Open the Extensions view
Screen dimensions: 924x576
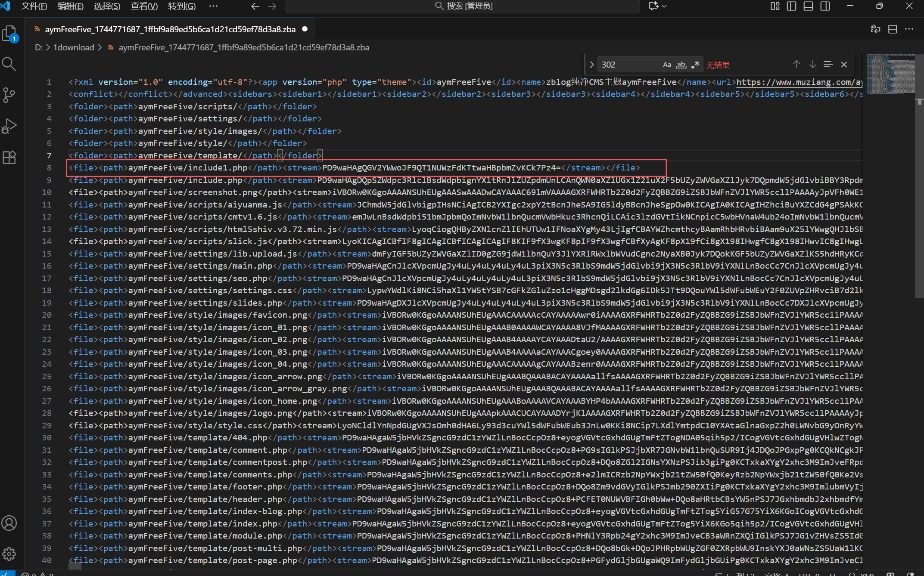(9, 157)
